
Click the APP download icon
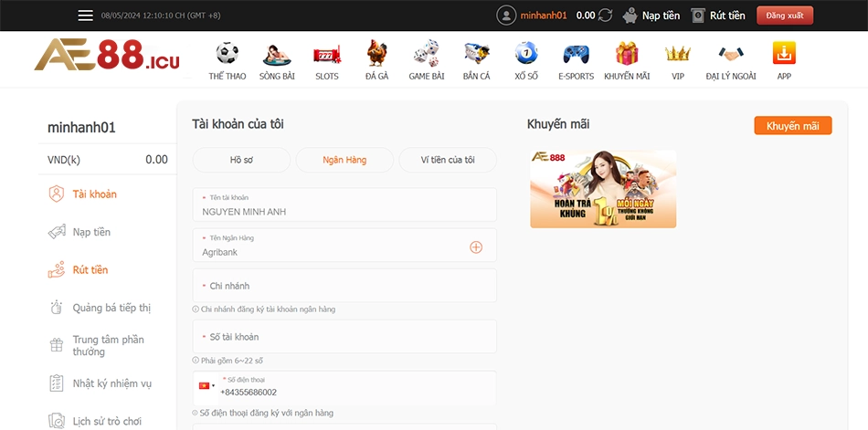coord(783,54)
